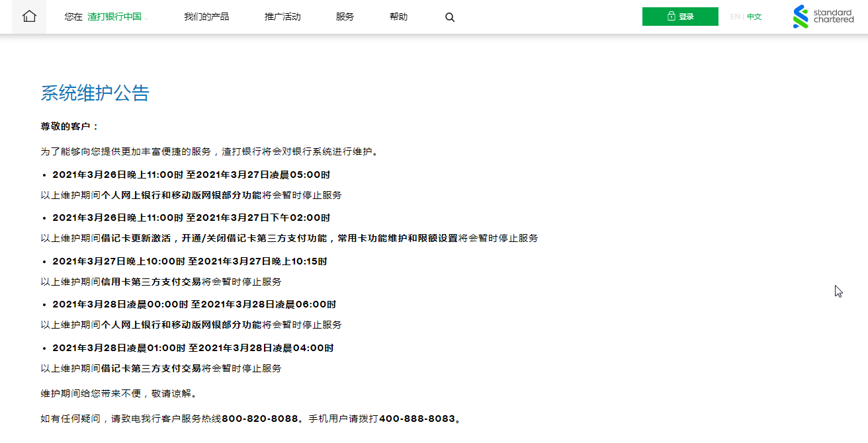
Task: Click the 晚上10:00 to 10:15 line
Action: coord(190,261)
